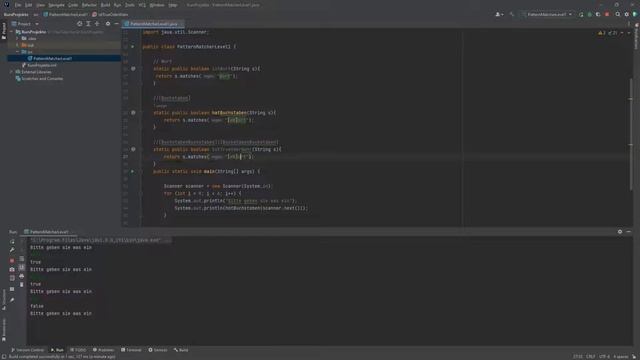Open Run panel gear settings

pyautogui.click(x=620, y=232)
